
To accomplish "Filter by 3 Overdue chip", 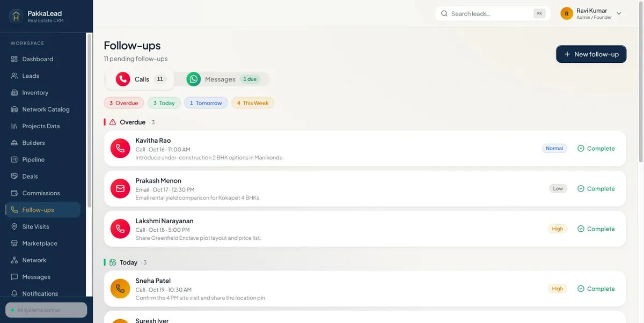I will click(123, 103).
